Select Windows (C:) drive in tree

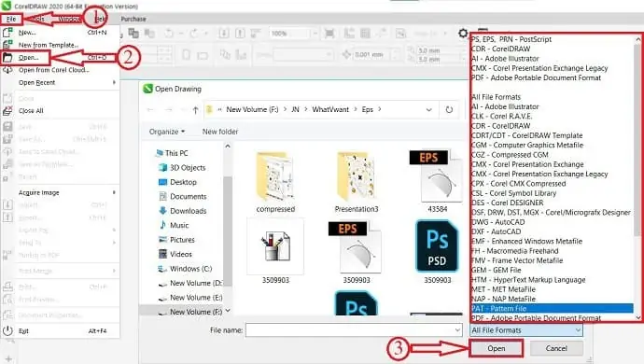point(185,269)
